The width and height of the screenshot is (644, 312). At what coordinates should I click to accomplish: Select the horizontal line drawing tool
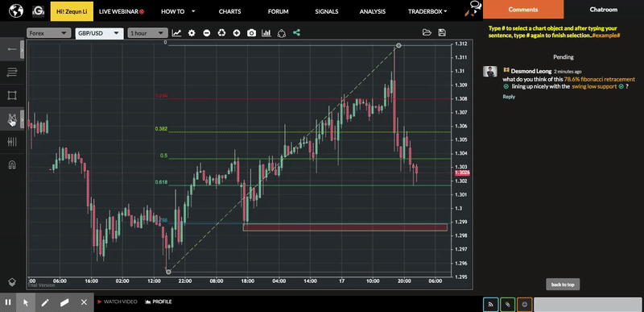12,49
